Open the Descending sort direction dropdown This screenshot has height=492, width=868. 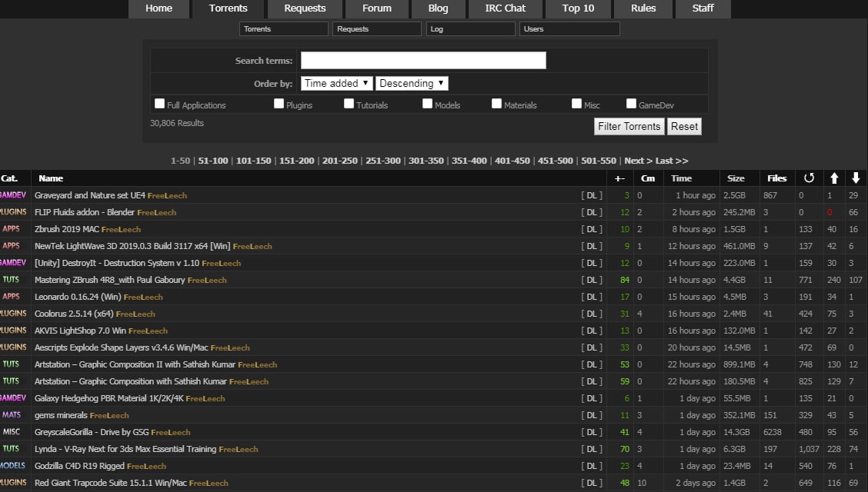click(412, 84)
